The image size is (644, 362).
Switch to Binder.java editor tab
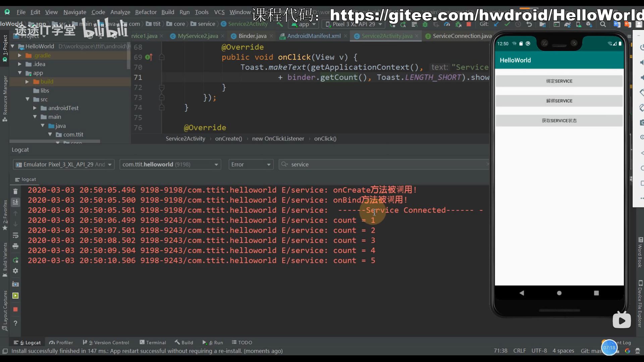coord(252,36)
